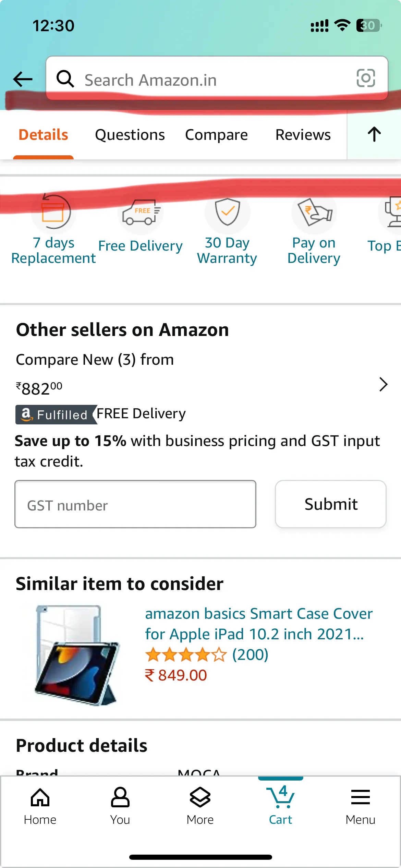This screenshot has width=401, height=868.
Task: Switch to the Reviews tab
Action: click(x=303, y=134)
